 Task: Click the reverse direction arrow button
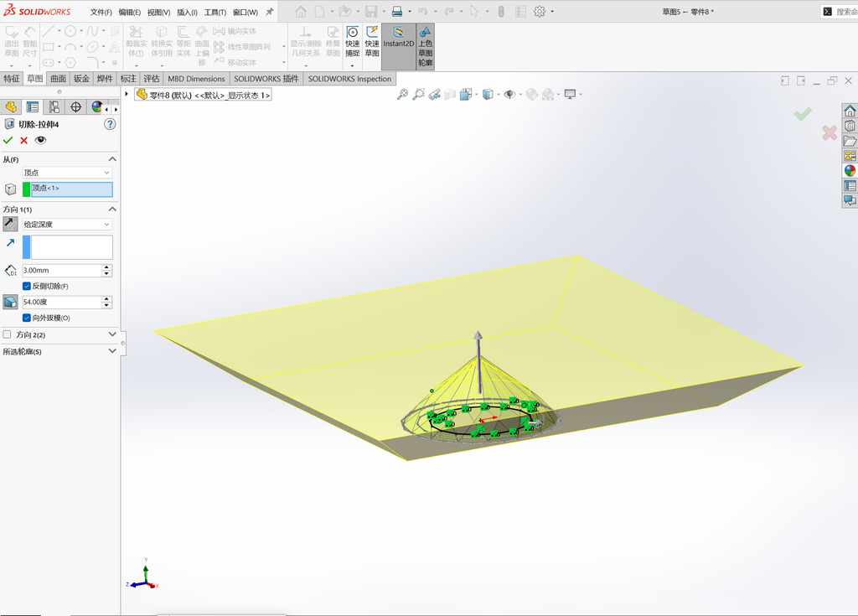(10, 224)
